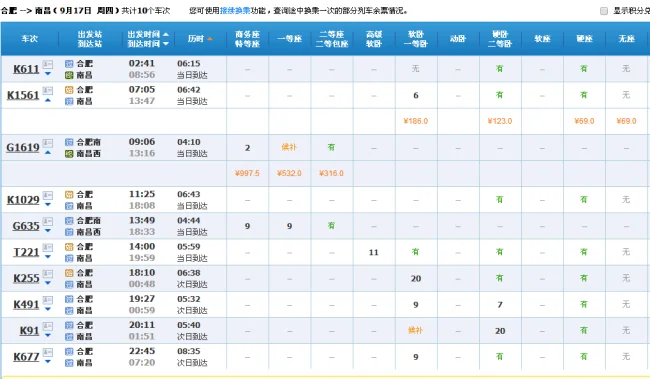Click 7 in K491 hard sleeper cell
This screenshot has height=379, width=650.
(x=500, y=305)
